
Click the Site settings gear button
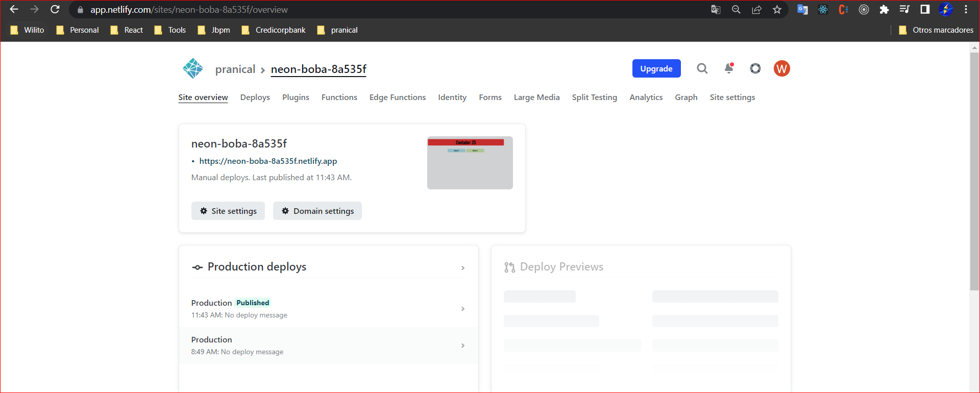click(x=228, y=211)
